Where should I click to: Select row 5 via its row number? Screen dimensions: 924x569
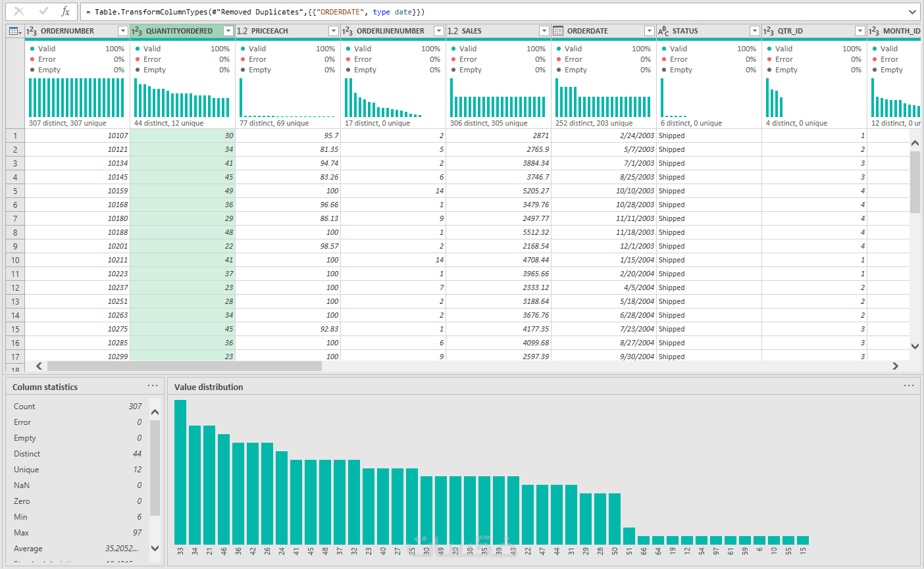15,191
